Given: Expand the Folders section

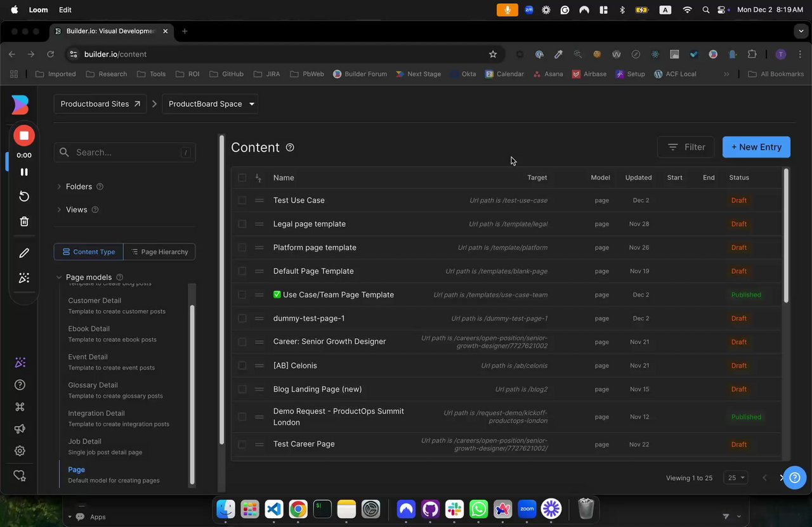Looking at the screenshot, I should 59,186.
